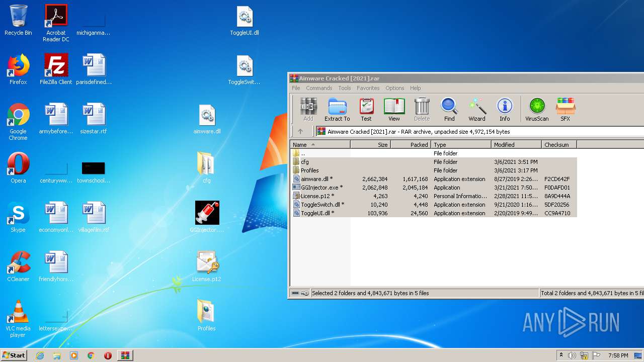Image resolution: width=644 pixels, height=362 pixels.
Task: Select the License.p12 desktop icon
Action: [x=207, y=266]
